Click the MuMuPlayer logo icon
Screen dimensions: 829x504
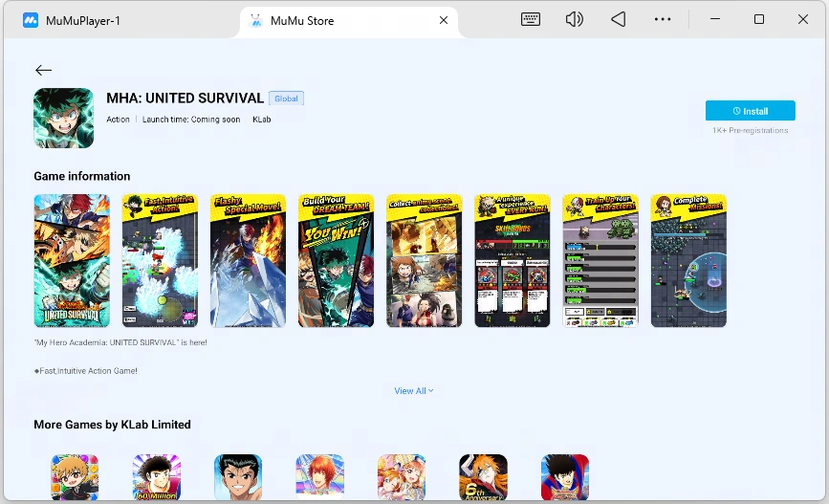pos(31,21)
